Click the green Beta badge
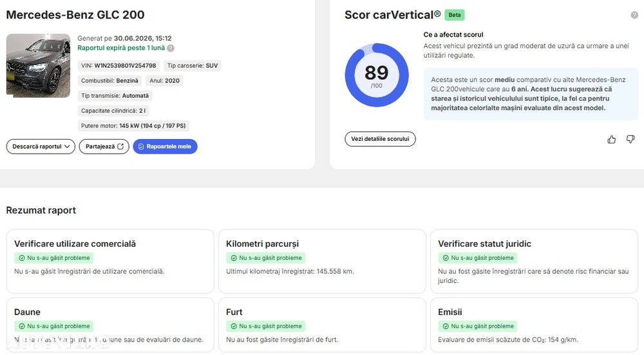644x355 pixels. click(x=454, y=15)
